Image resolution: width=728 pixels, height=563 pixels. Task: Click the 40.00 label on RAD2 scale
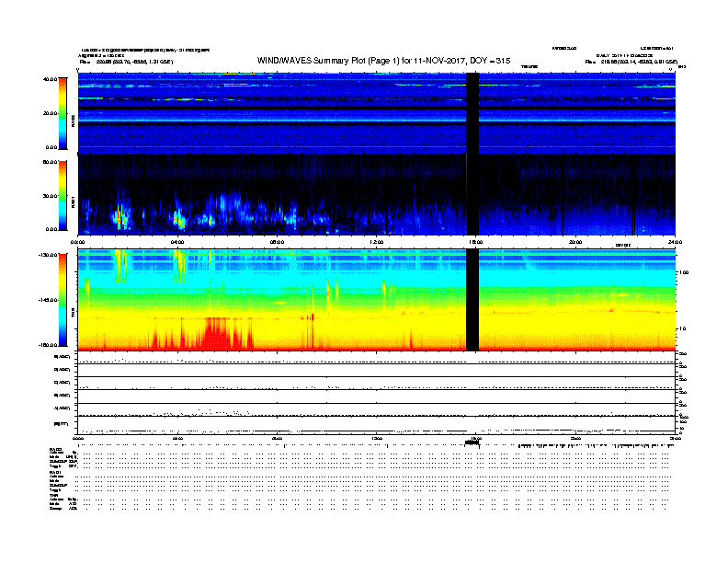click(50, 79)
